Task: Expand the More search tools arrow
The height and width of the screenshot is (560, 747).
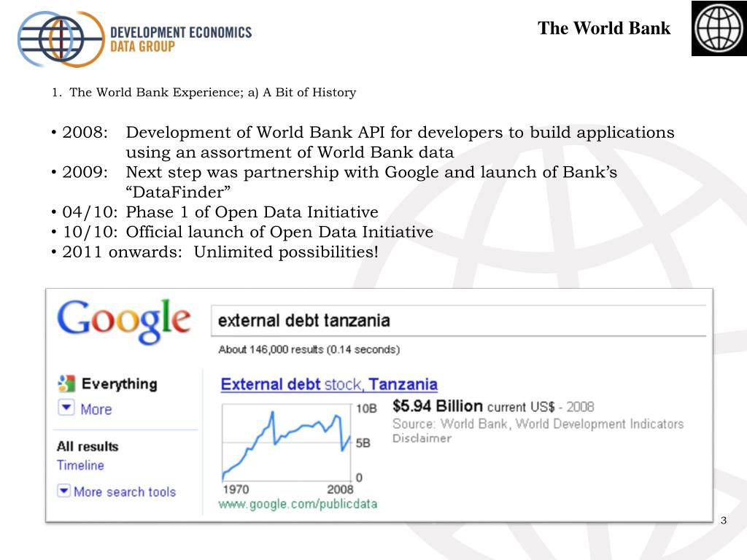Action: click(x=64, y=491)
